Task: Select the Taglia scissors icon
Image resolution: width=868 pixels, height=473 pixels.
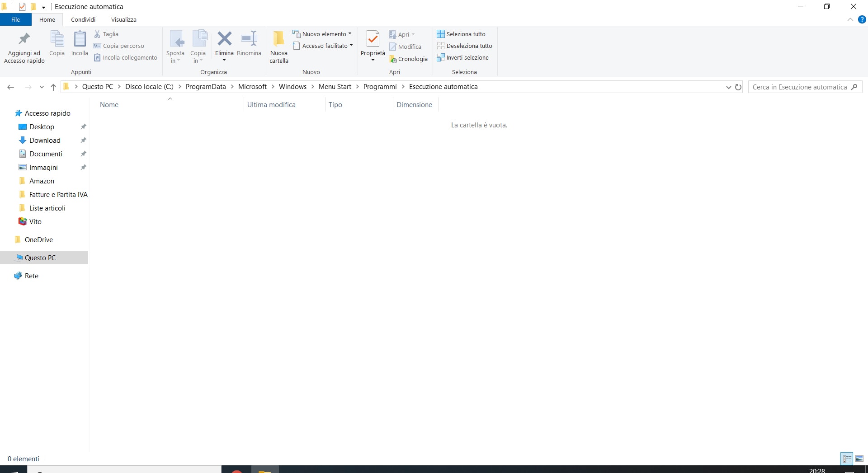Action: click(x=97, y=33)
